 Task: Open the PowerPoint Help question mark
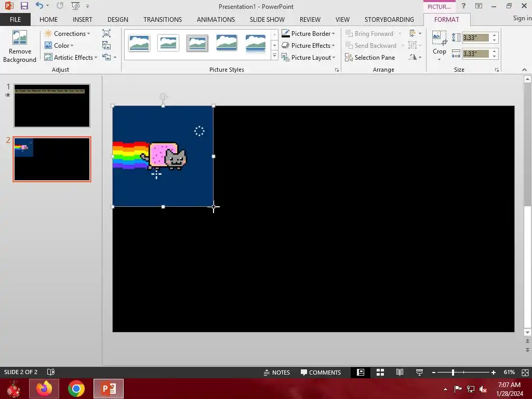coord(463,6)
